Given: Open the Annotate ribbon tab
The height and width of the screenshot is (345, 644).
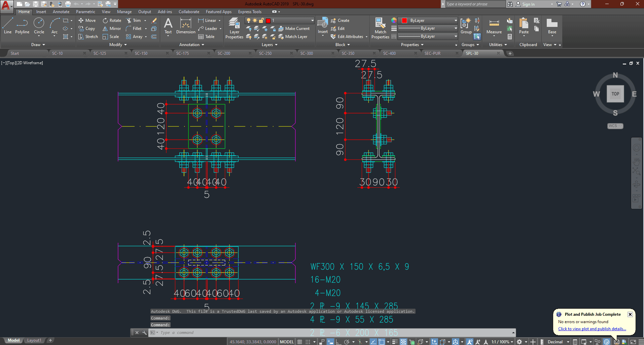Looking at the screenshot, I should pyautogui.click(x=61, y=12).
